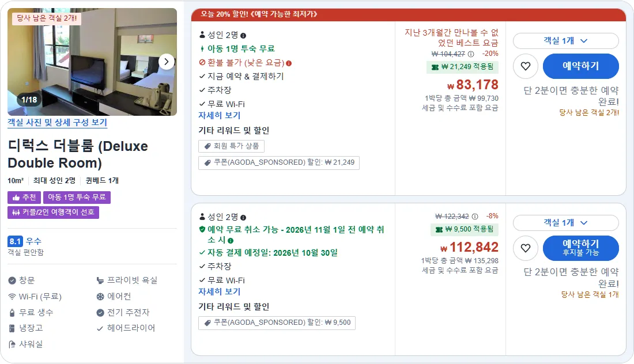Open 객실 1개 dropdown for ₩112,842 offer
Screen dimensions: 634x364
565,222
